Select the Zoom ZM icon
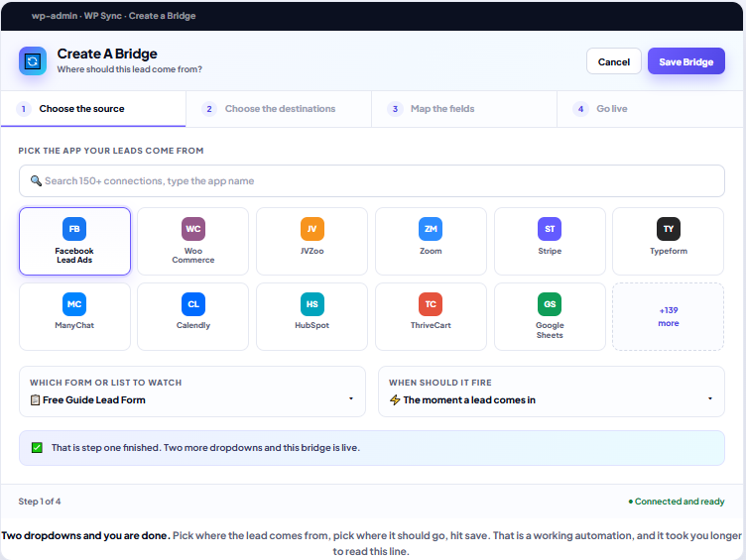The height and width of the screenshot is (560, 746). (x=431, y=229)
